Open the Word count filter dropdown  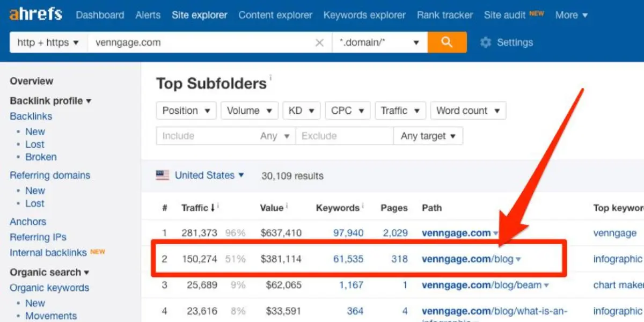[468, 111]
